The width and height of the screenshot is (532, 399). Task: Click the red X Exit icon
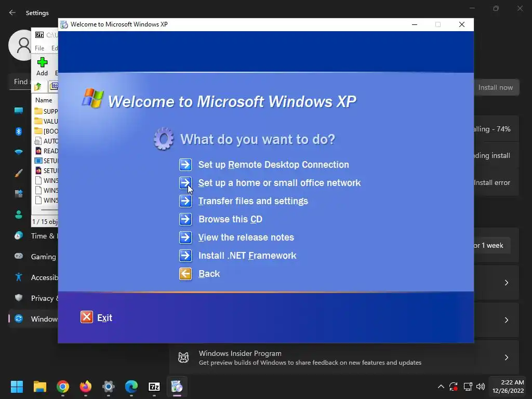(x=87, y=317)
